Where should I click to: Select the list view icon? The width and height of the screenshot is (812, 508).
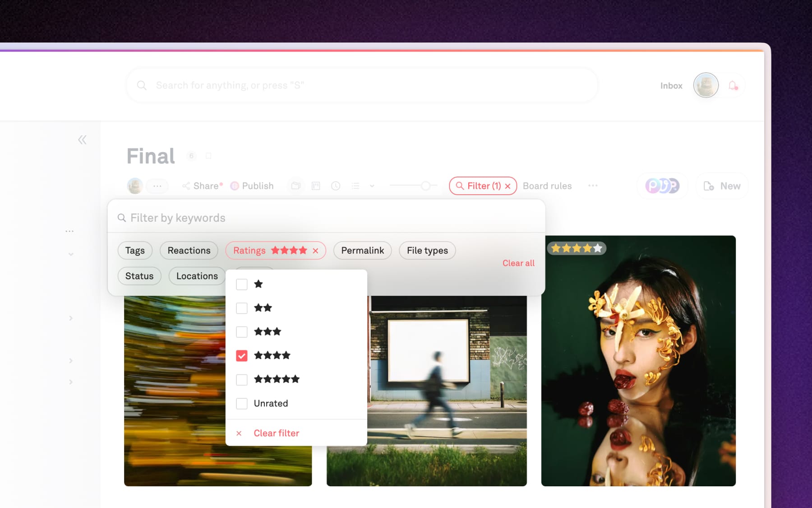(355, 186)
